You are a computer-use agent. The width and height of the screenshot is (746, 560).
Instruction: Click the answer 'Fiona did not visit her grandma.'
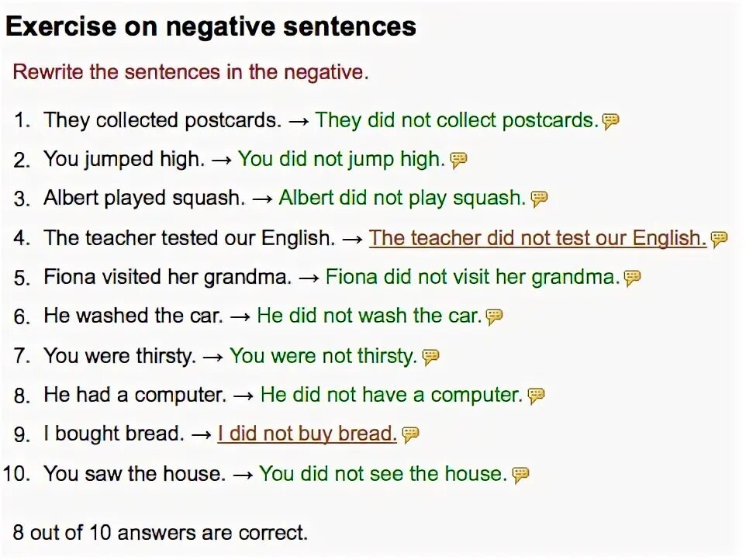[472, 277]
